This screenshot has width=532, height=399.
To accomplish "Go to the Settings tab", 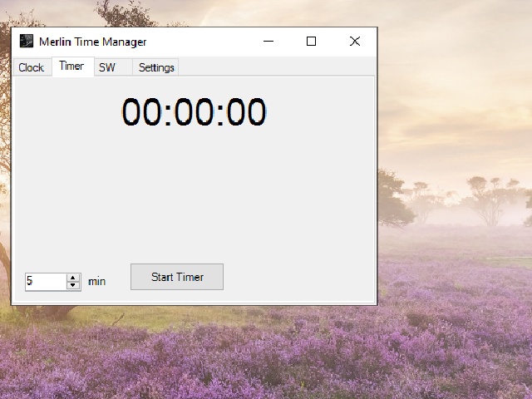I will [x=155, y=67].
